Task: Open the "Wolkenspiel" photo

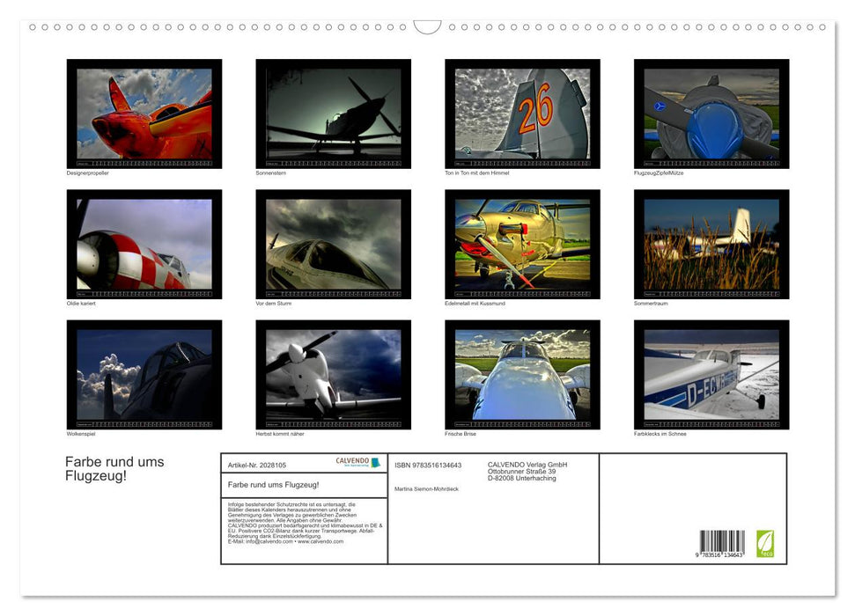Action: 144,374
